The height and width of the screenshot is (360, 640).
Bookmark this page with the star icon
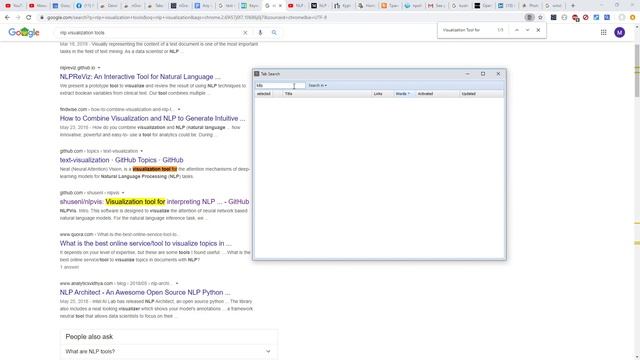pyautogui.click(x=540, y=18)
